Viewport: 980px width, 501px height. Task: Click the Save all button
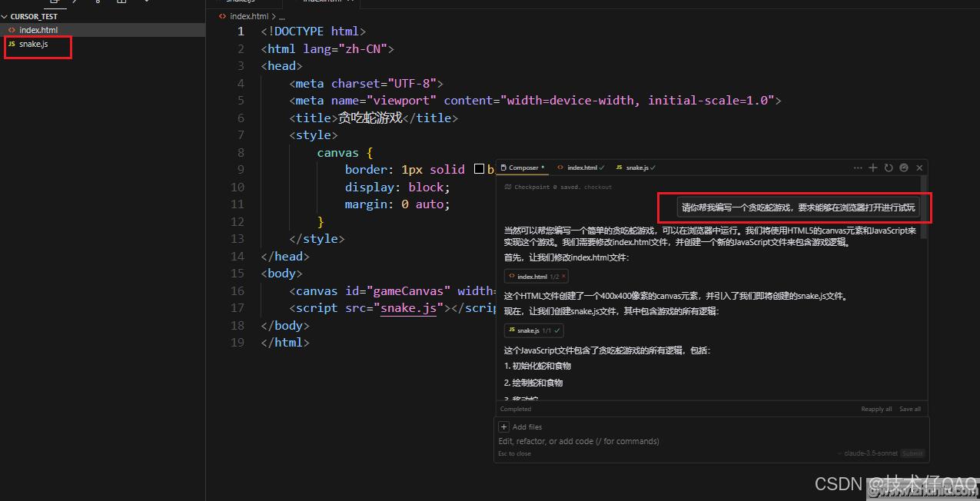click(x=909, y=409)
